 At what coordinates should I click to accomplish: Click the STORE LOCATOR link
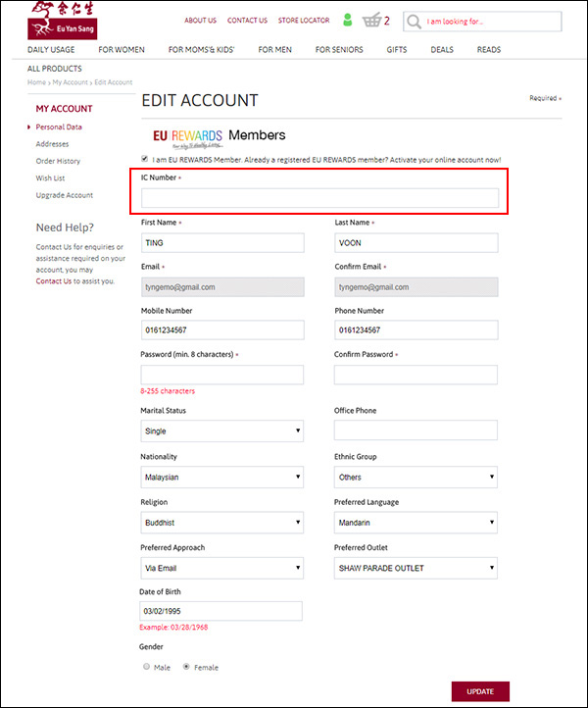(304, 21)
